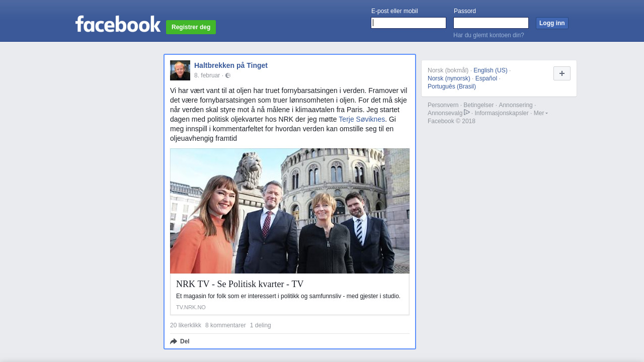Click the Haltbrekken på Tinget profile picture
The image size is (644, 362).
click(180, 70)
